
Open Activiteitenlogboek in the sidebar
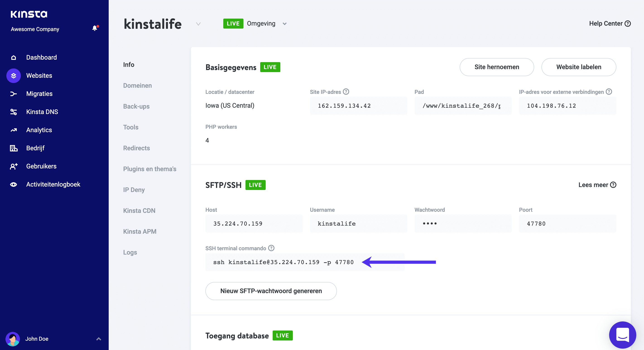(53, 184)
